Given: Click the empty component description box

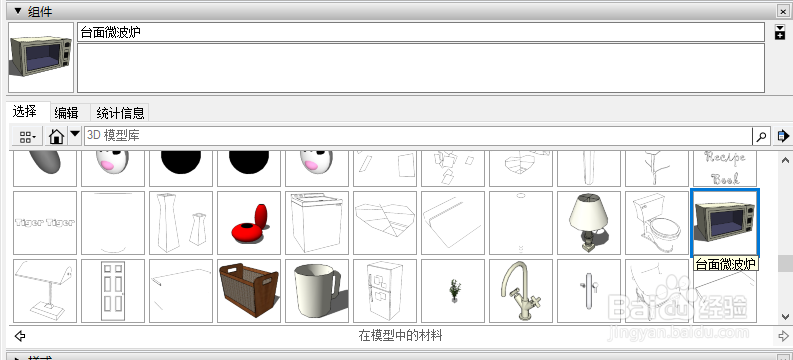Looking at the screenshot, I should 421,68.
